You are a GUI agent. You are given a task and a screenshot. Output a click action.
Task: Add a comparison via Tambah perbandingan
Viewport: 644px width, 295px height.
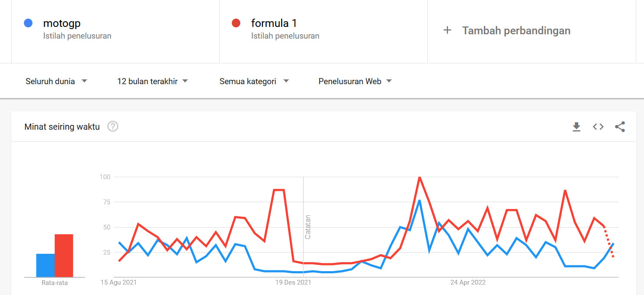tap(516, 30)
